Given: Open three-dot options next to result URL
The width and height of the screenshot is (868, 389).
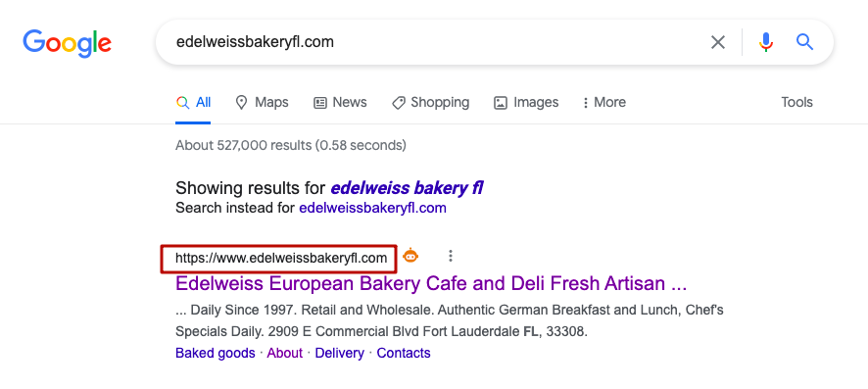Looking at the screenshot, I should point(451,256).
